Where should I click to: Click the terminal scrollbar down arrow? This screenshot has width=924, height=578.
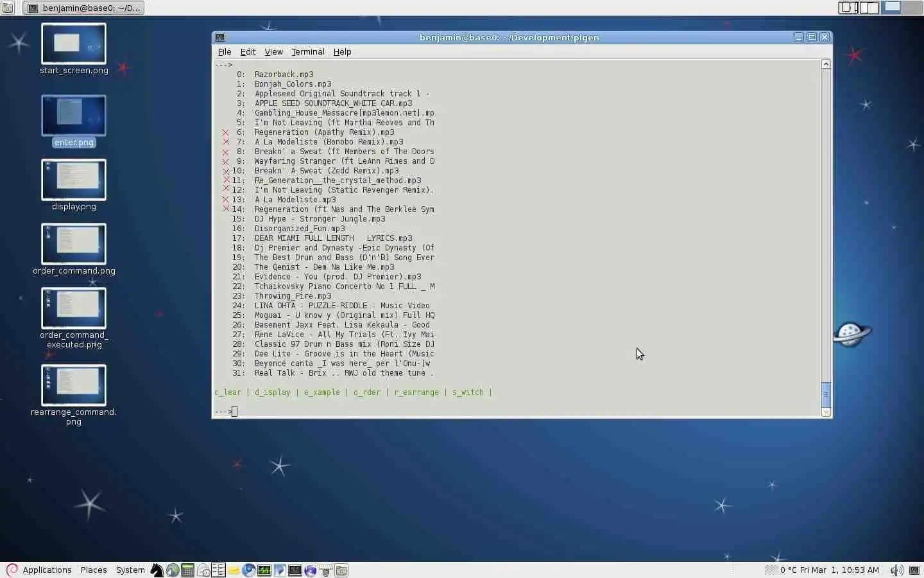click(x=826, y=412)
